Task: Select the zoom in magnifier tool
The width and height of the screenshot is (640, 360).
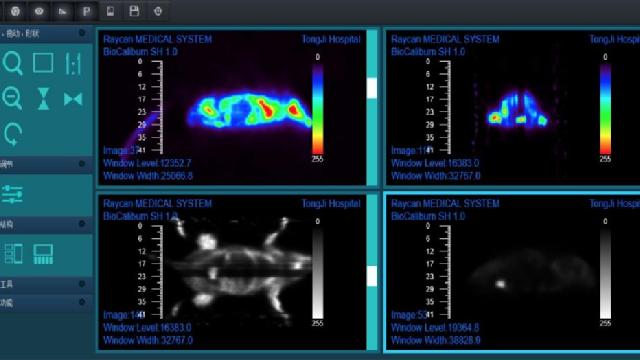Action: [12, 64]
